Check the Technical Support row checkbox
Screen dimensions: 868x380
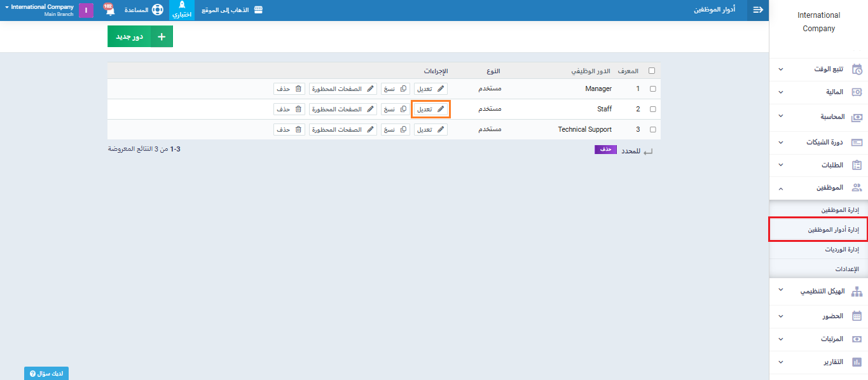click(652, 129)
